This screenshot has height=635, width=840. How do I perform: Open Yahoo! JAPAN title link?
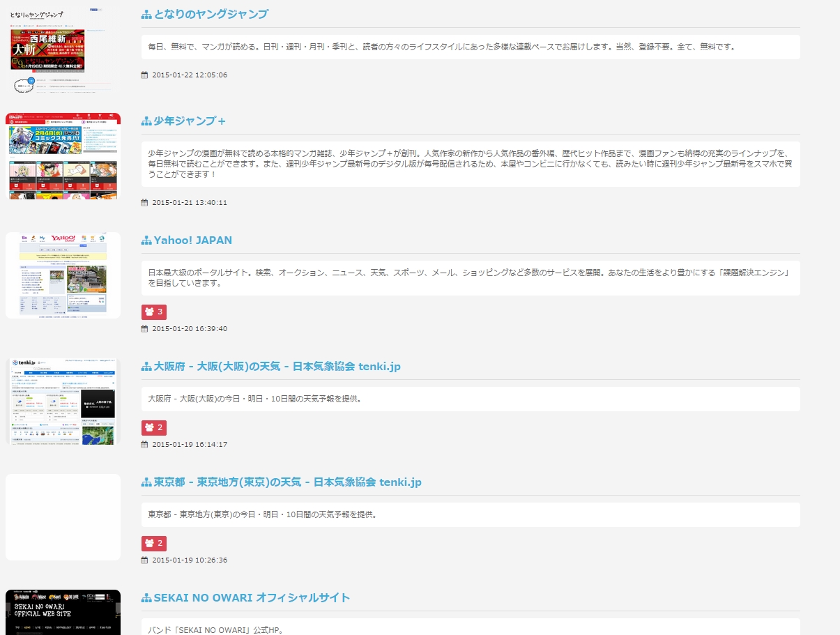pos(193,240)
